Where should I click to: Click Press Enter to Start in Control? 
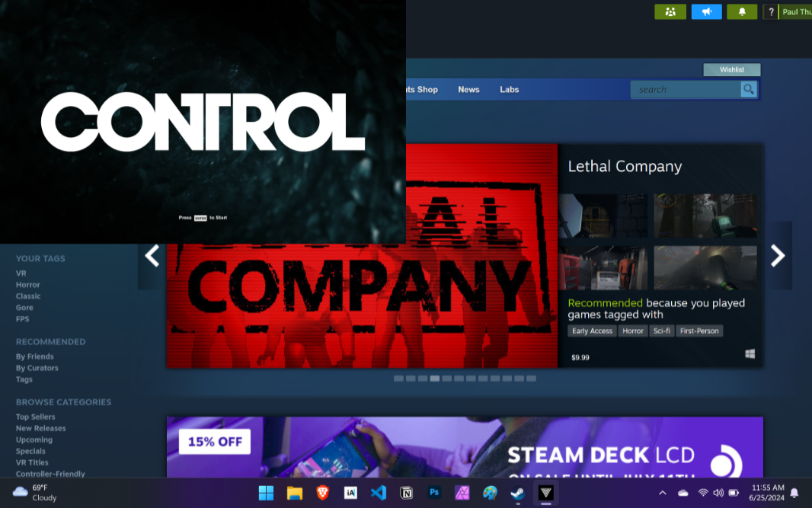coord(203,218)
